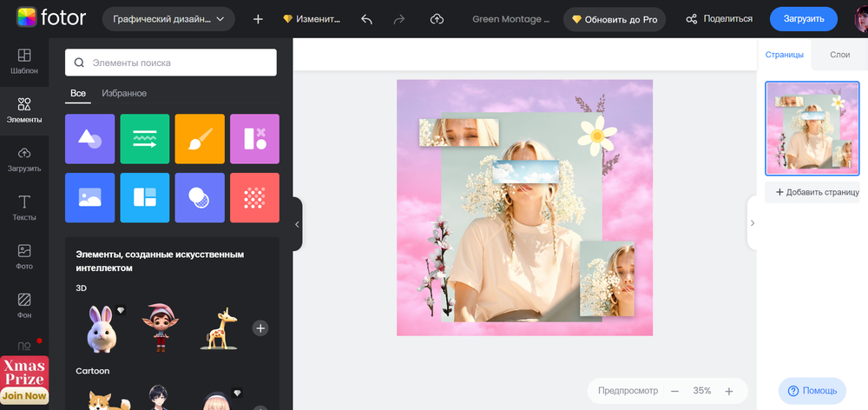This screenshot has width=868, height=410.
Task: Switch to the Избранное tab
Action: (x=124, y=93)
